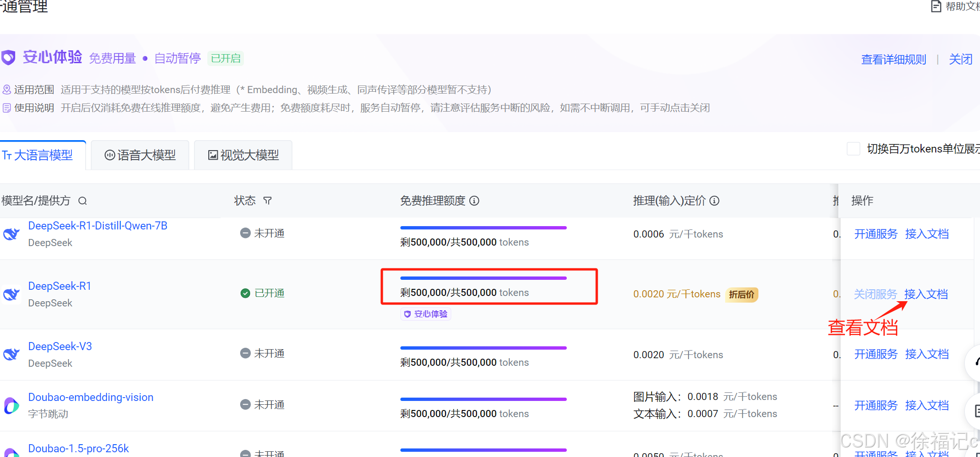Click the DeepSeek-R1 row whale logo

click(x=11, y=294)
